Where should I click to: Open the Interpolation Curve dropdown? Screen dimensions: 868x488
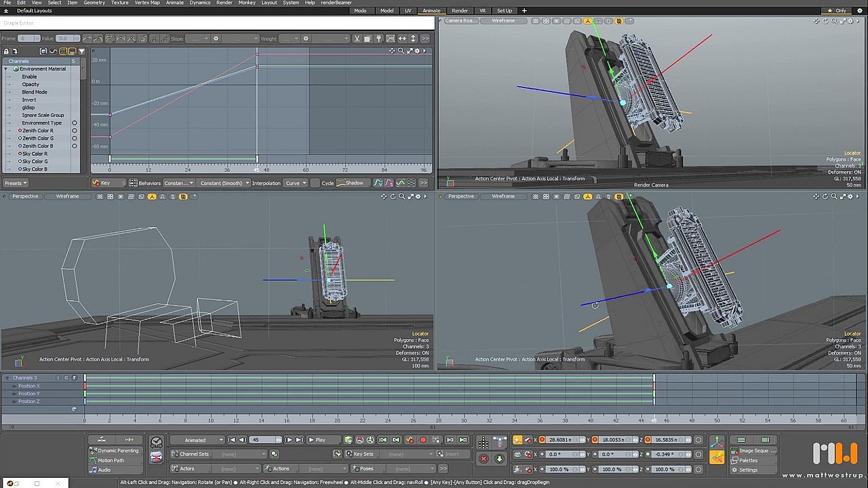pyautogui.click(x=295, y=183)
